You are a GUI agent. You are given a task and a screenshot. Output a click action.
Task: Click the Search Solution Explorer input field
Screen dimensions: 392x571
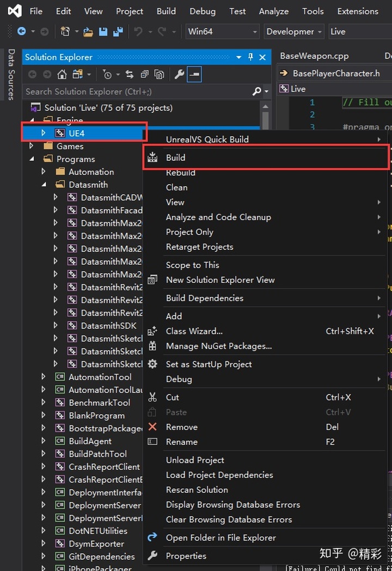tap(138, 92)
